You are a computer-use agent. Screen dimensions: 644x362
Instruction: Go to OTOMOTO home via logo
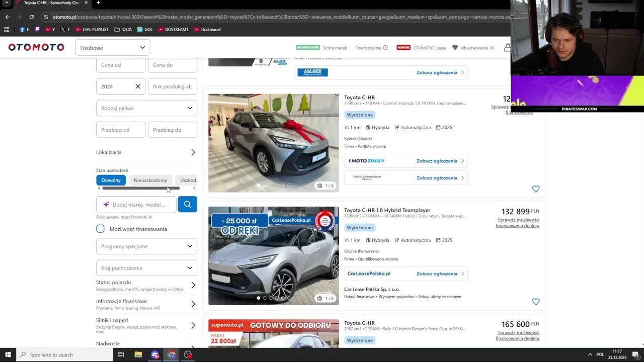[x=36, y=47]
